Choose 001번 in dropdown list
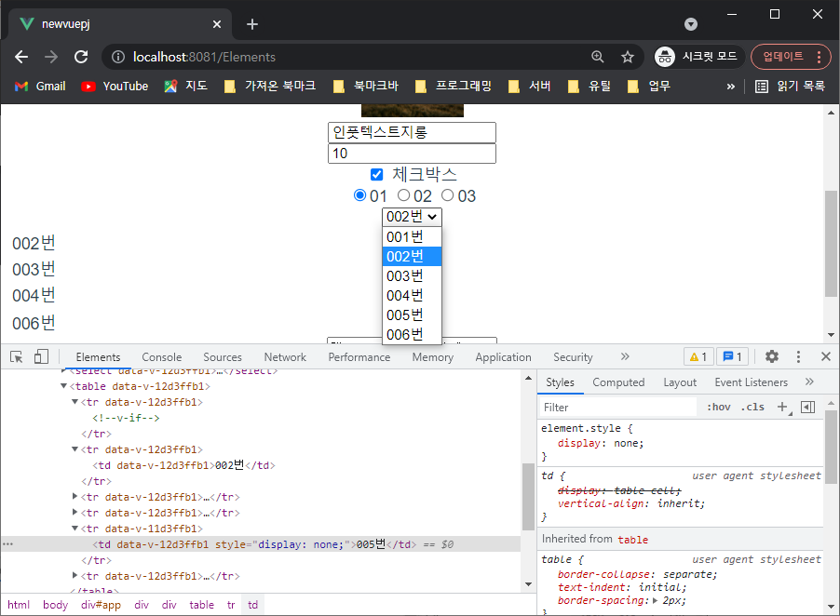Image resolution: width=840 pixels, height=616 pixels. (412, 236)
